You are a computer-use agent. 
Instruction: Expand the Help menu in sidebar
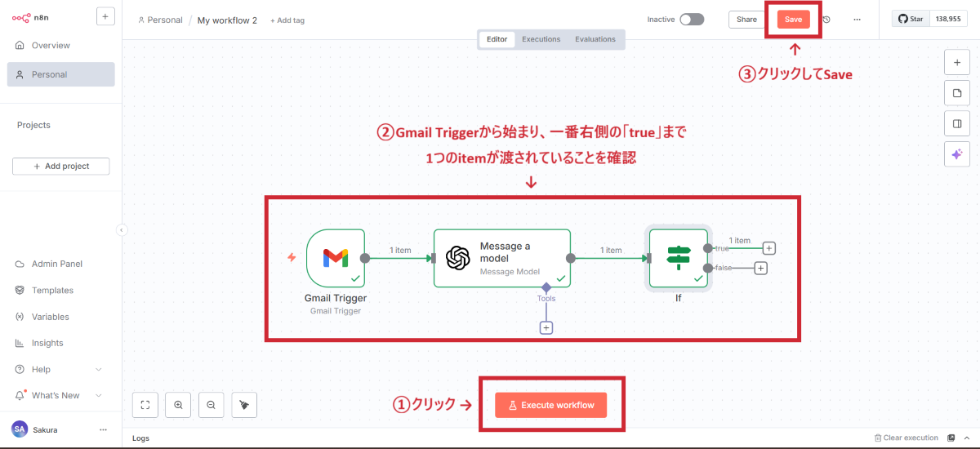pyautogui.click(x=99, y=369)
